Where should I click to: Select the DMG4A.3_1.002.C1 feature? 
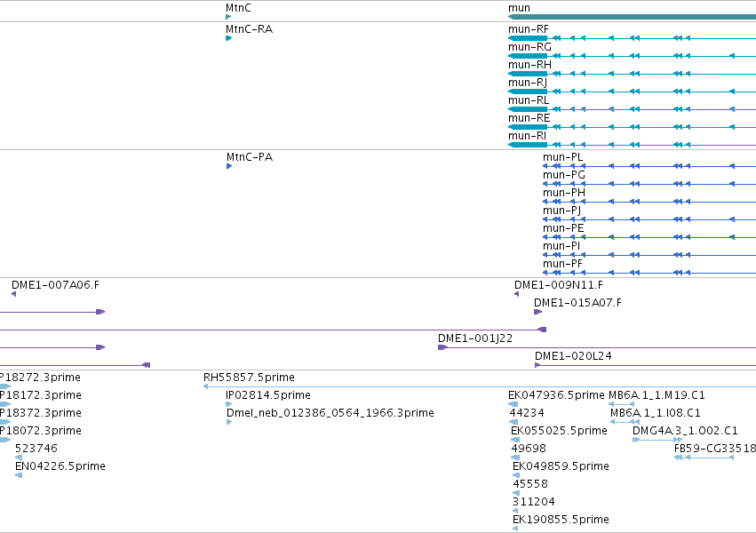(x=657, y=440)
